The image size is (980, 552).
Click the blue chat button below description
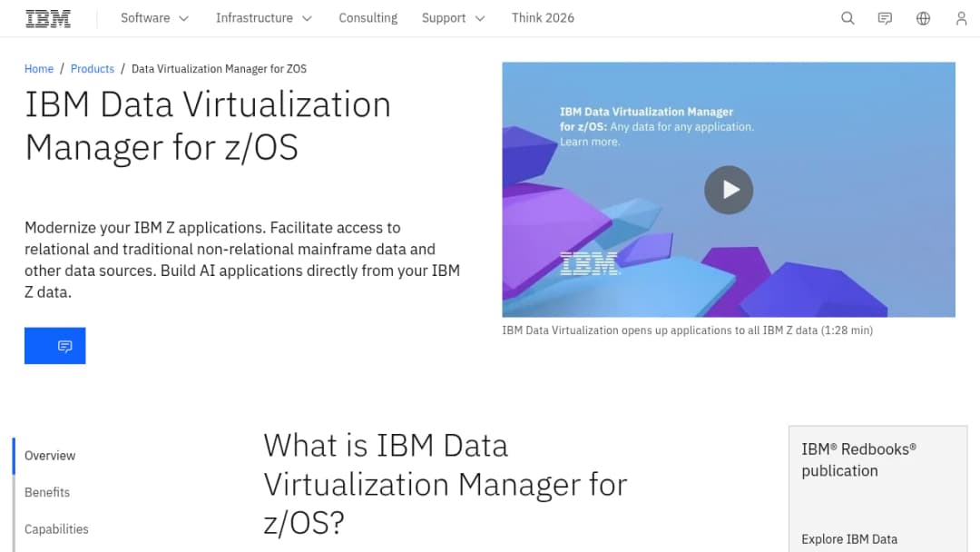(55, 346)
